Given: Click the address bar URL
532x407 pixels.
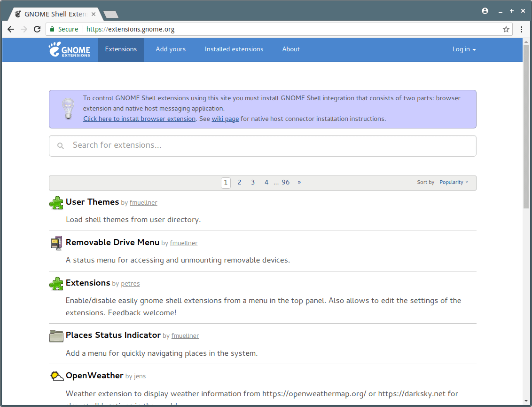Looking at the screenshot, I should [x=130, y=29].
